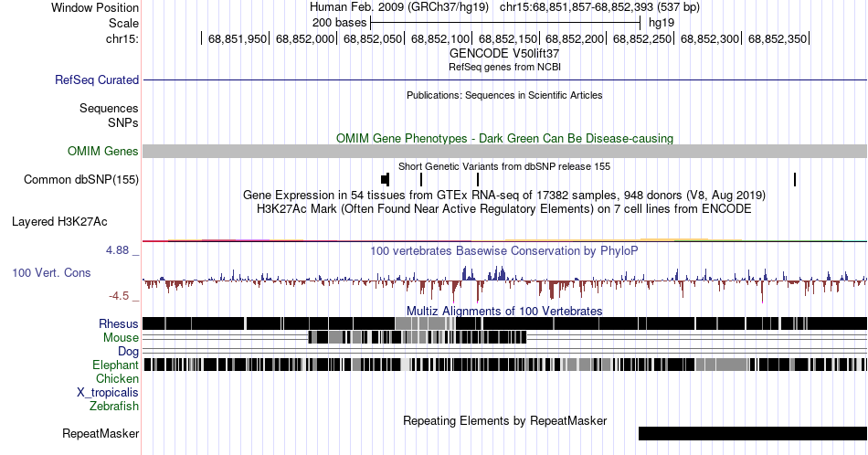Select the Rhesus alignment row label

coord(119,323)
